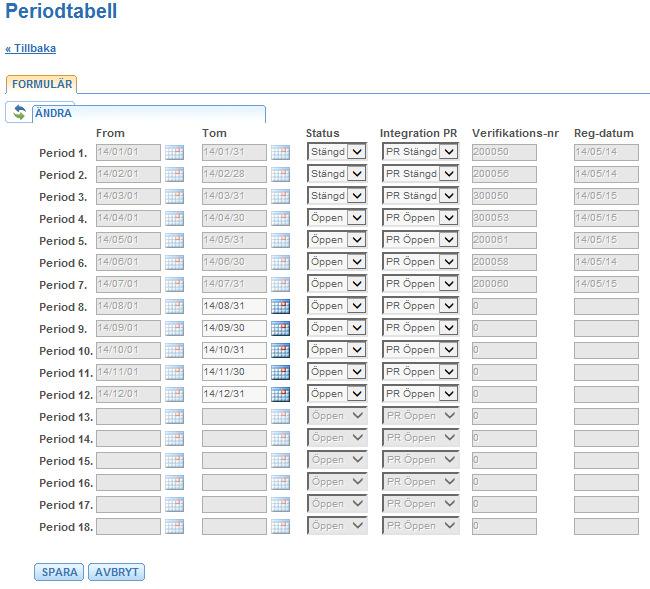Open Integration PR dropdown for Period 2
The width and height of the screenshot is (650, 589).
coord(420,174)
